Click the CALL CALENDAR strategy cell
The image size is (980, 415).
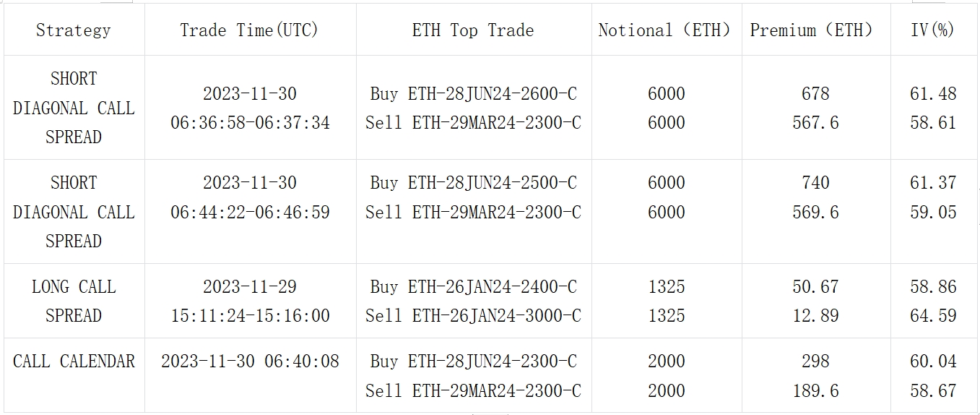74,361
